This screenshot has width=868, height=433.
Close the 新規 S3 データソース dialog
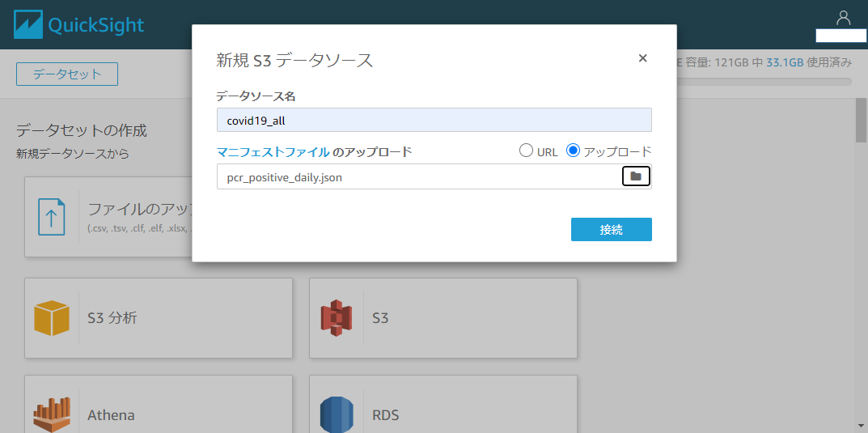click(642, 58)
